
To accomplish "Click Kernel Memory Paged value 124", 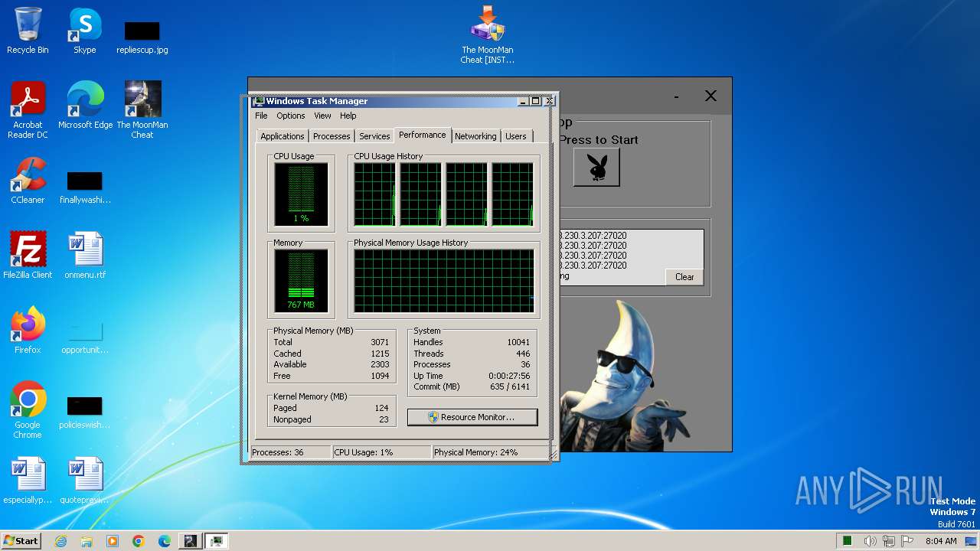I will pos(381,408).
